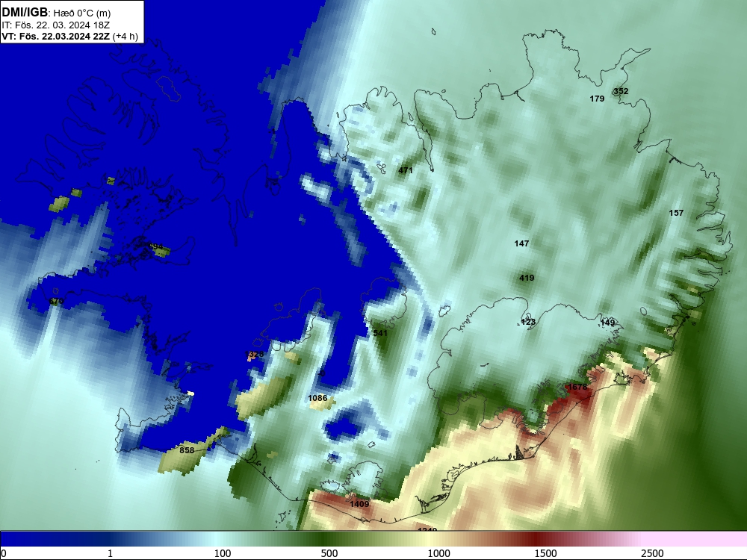
Task: Click the 500 tick on color scale
Action: 329,553
